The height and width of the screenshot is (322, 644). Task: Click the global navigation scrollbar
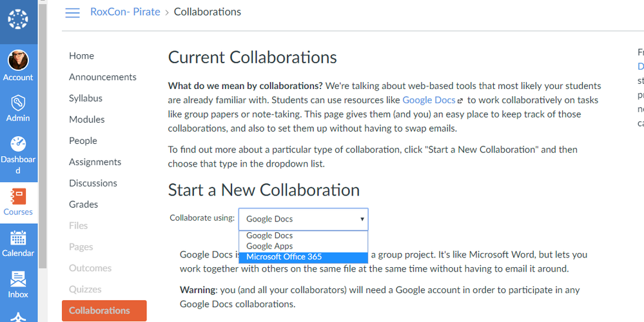coord(43,136)
